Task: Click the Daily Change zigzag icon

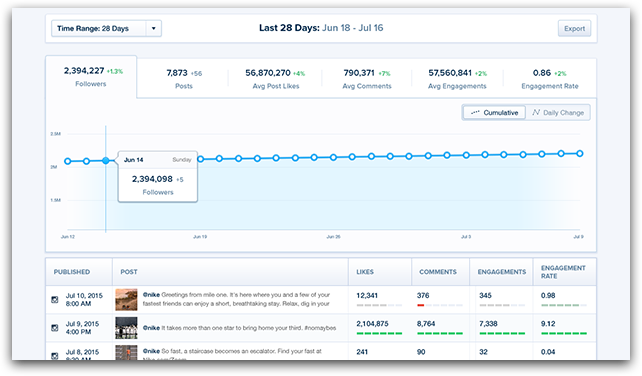Action: (x=536, y=112)
